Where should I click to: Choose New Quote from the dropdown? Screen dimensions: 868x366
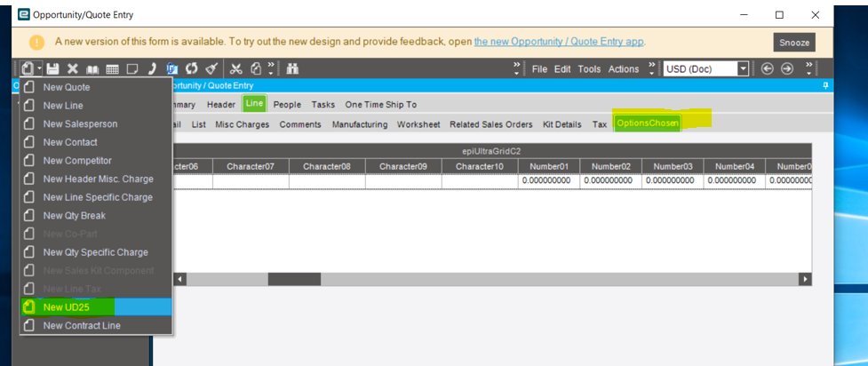point(96,87)
